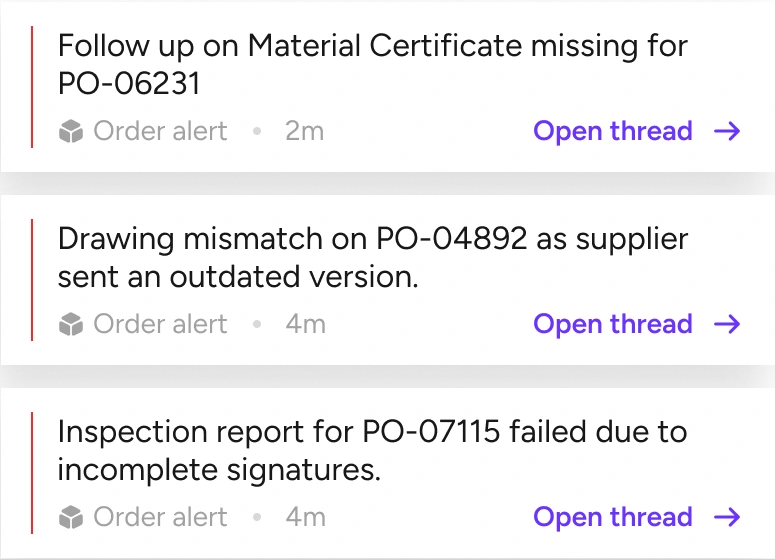This screenshot has height=559, width=775.
Task: Open thread for failed inspection report alert
Action: 612,517
